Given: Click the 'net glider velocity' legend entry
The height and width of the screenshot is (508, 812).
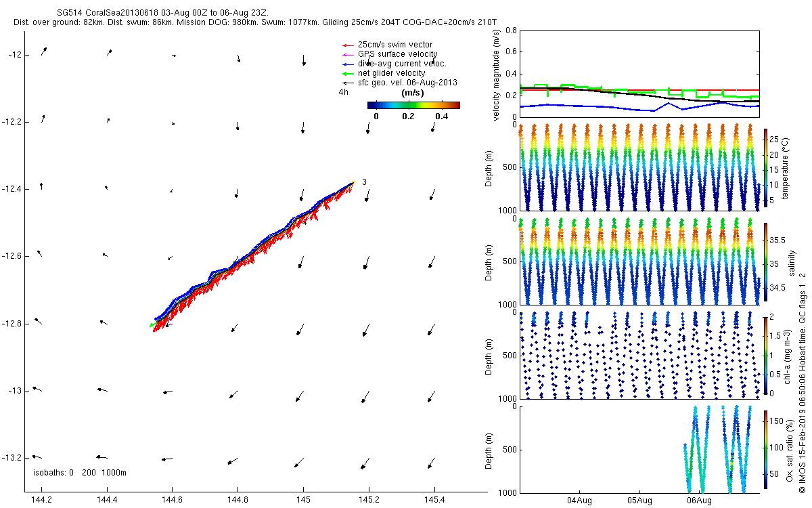Looking at the screenshot, I should tap(392, 73).
